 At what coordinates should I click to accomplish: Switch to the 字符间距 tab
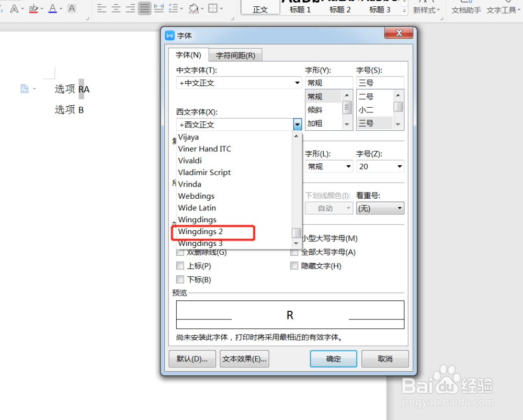tap(236, 54)
